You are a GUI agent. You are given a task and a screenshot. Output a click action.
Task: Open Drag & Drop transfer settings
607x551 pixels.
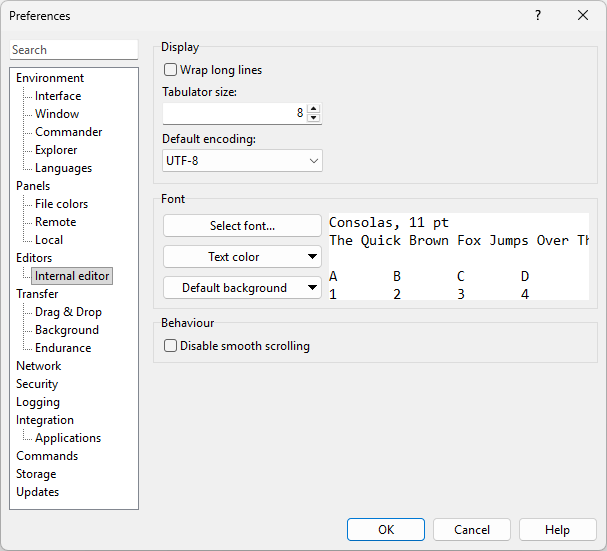pyautogui.click(x=68, y=312)
